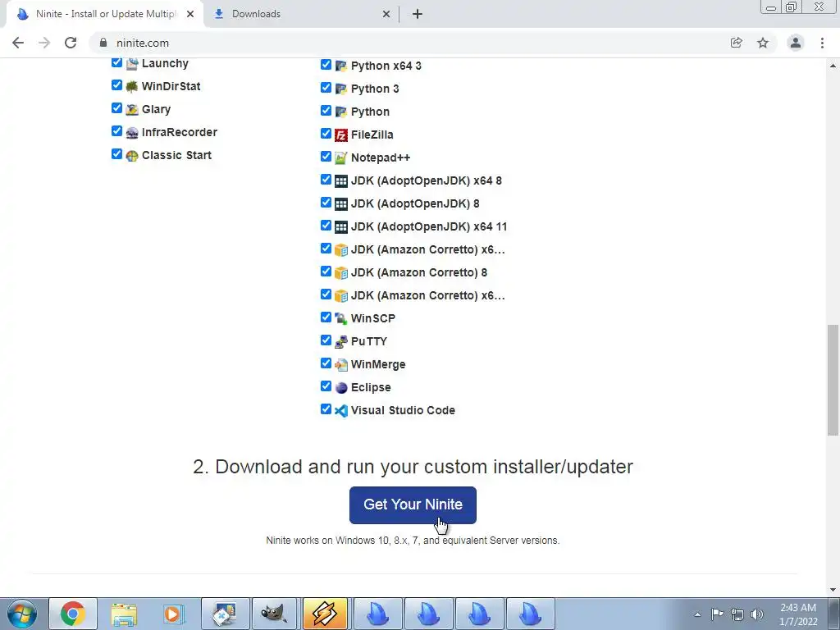Click the Chrome taskbar icon
The width and height of the screenshot is (840, 630).
[73, 614]
